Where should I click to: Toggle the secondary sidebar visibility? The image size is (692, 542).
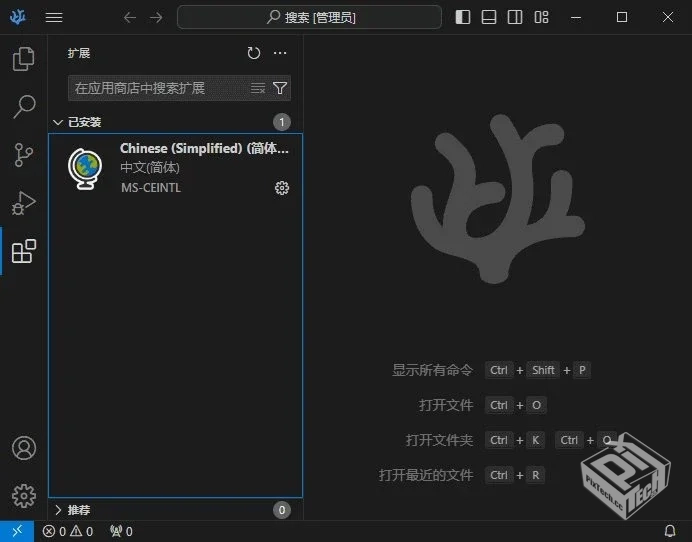coord(515,17)
